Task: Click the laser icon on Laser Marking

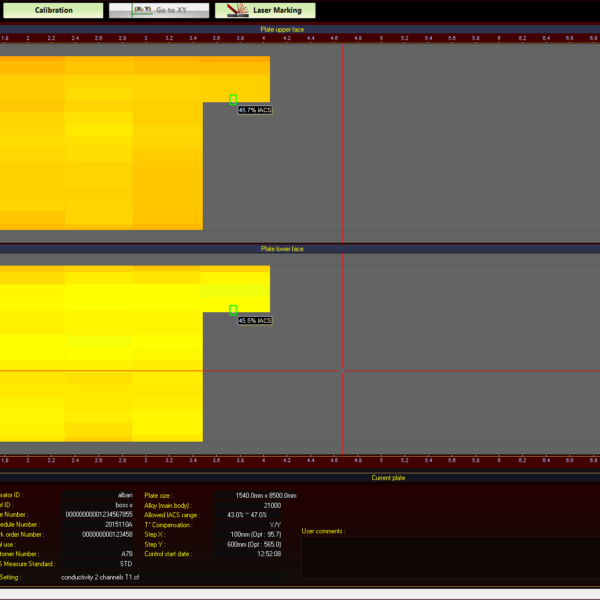Action: (237, 10)
